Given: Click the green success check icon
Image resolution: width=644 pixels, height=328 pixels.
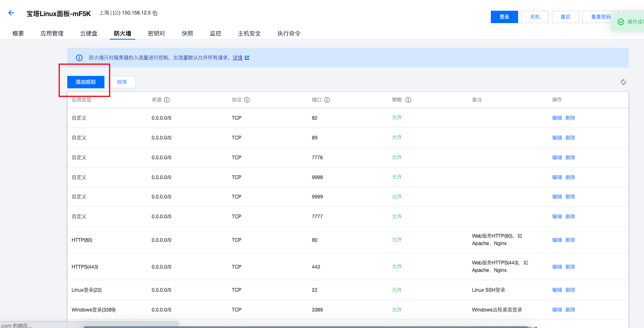Looking at the screenshot, I should 620,22.
